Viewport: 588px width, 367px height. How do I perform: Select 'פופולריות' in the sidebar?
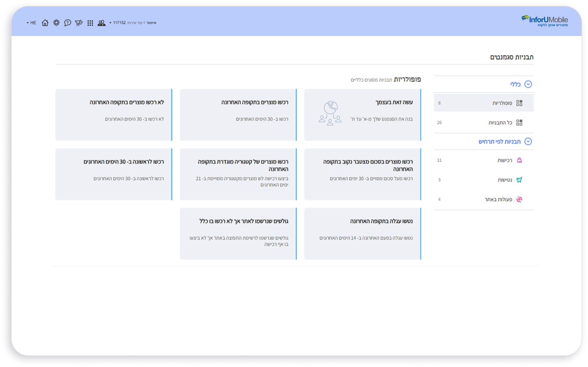pos(502,103)
